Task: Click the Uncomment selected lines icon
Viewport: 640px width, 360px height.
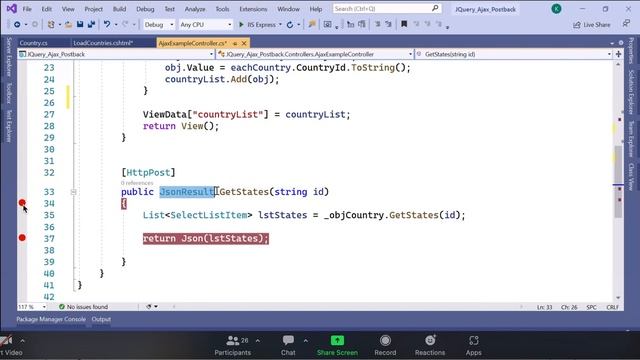Action: [x=389, y=24]
